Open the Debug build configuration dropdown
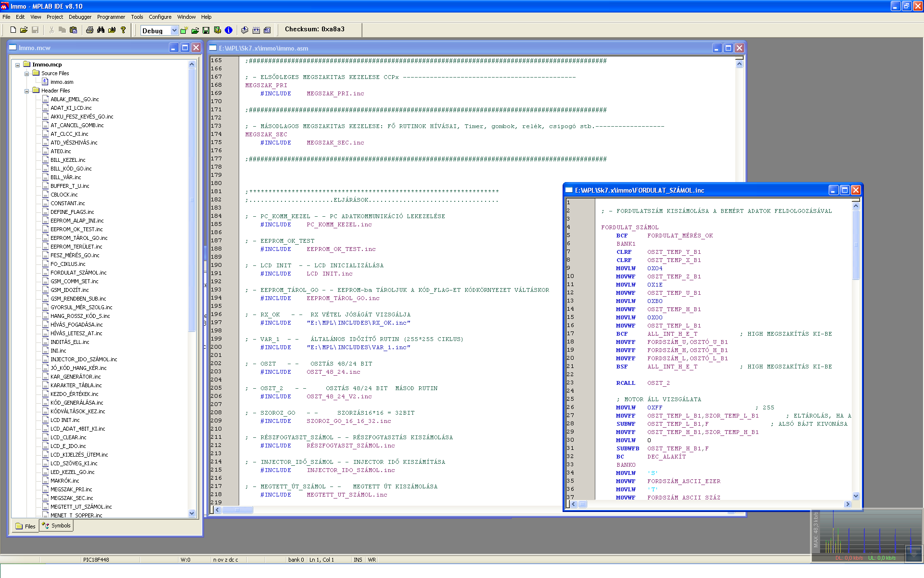The image size is (924, 578). [x=174, y=31]
